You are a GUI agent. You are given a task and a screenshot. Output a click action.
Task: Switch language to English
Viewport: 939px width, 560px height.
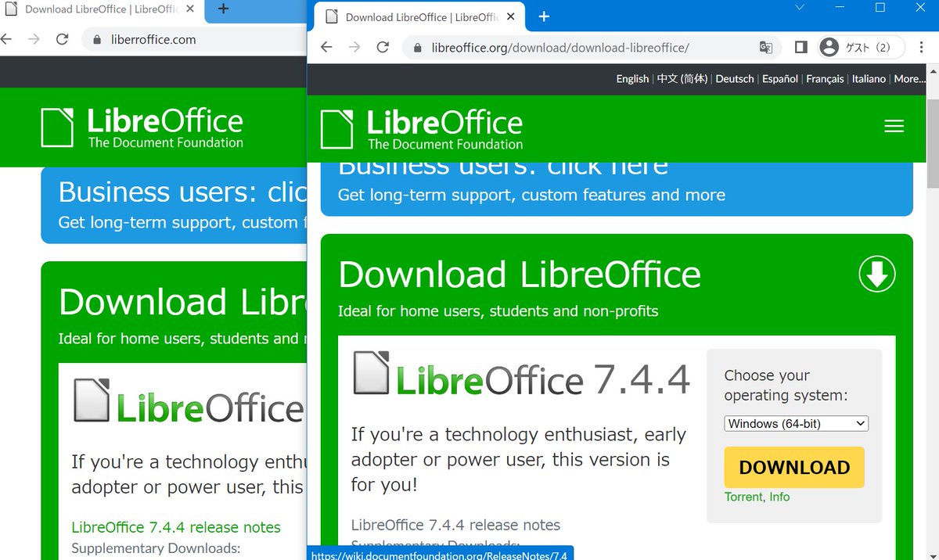632,78
